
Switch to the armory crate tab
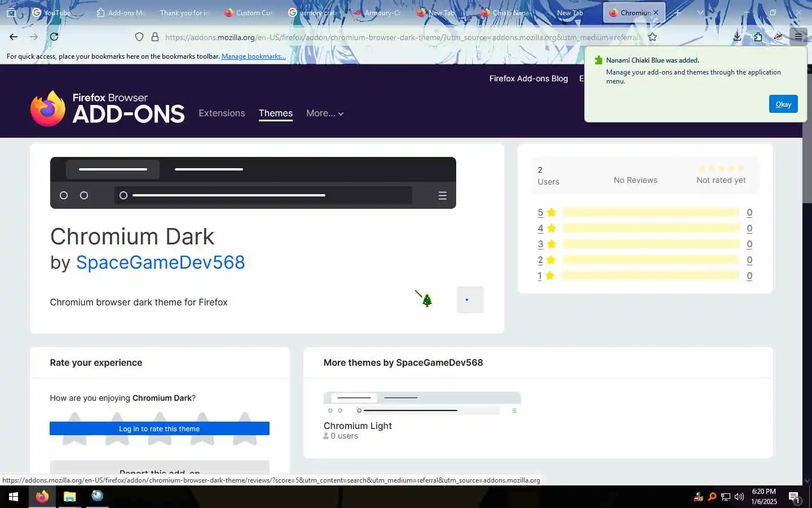[313, 12]
